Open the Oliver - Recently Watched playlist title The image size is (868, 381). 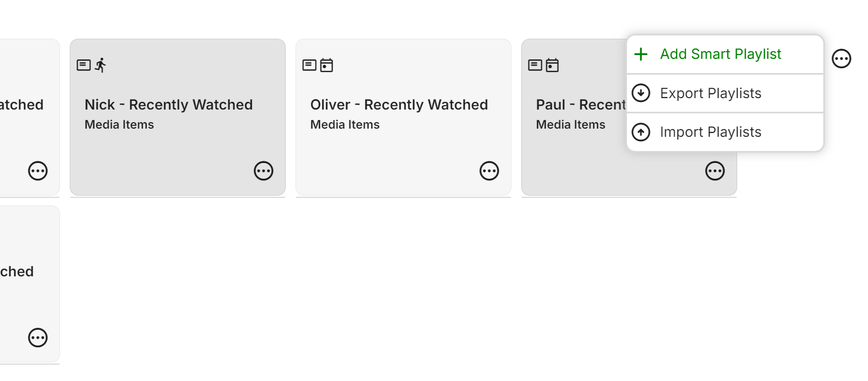coord(399,105)
